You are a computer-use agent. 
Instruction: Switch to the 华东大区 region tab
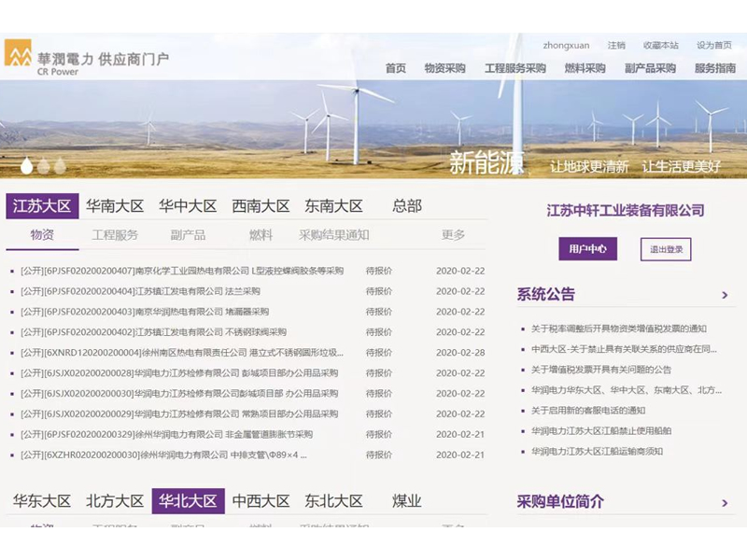click(x=42, y=501)
